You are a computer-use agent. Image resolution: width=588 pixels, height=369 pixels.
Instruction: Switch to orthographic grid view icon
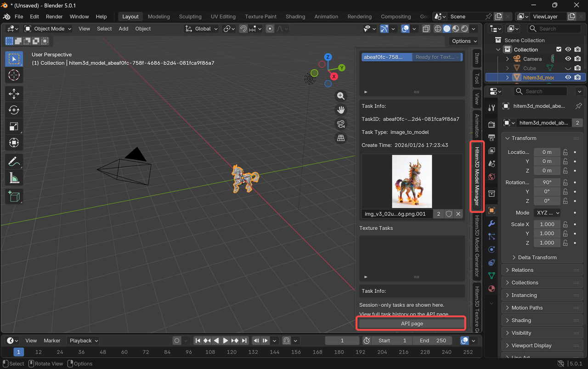click(341, 138)
